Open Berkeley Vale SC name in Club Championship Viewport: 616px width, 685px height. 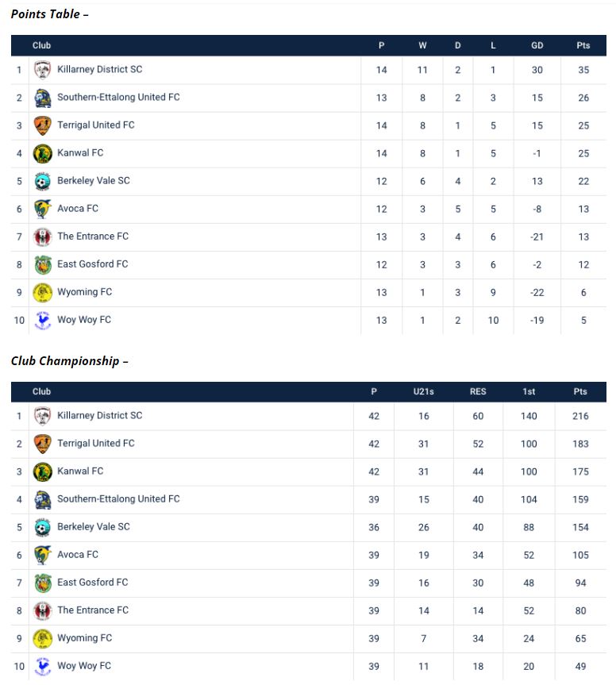click(x=94, y=526)
